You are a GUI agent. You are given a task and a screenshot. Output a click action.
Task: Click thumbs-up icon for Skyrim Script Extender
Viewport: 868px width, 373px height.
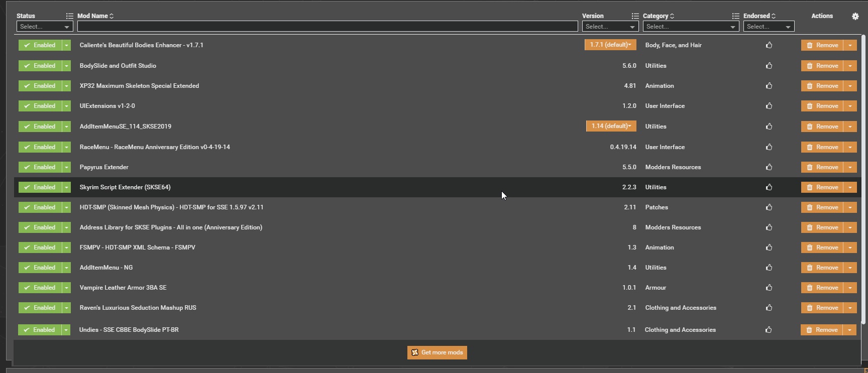(x=769, y=187)
